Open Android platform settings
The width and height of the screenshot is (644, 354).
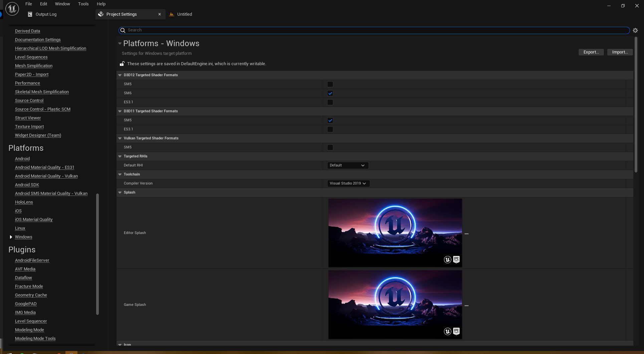pos(22,159)
